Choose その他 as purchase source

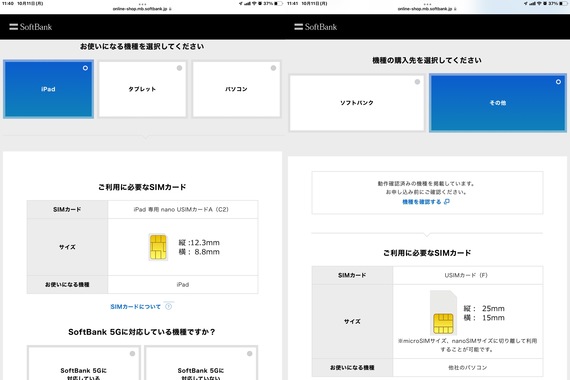498,103
